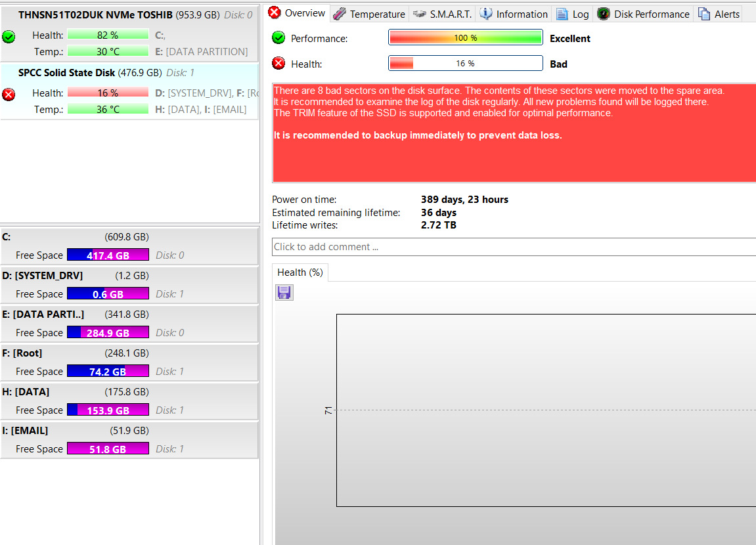Image resolution: width=756 pixels, height=545 pixels.
Task: Click the 'Click to add comment' field
Action: pos(514,247)
